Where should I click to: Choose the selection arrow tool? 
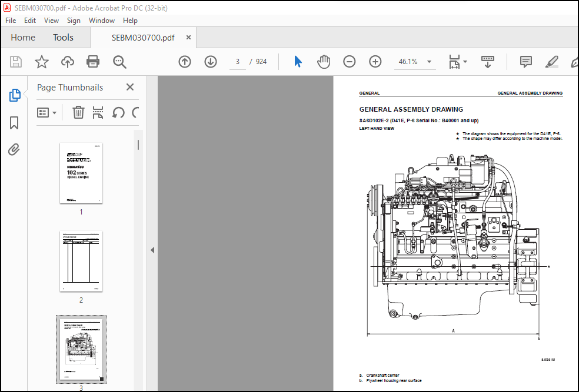pos(298,62)
